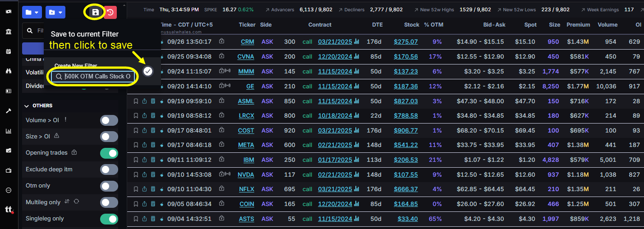Sort by the Volume column header
The width and height of the screenshot is (644, 229).
click(607, 25)
